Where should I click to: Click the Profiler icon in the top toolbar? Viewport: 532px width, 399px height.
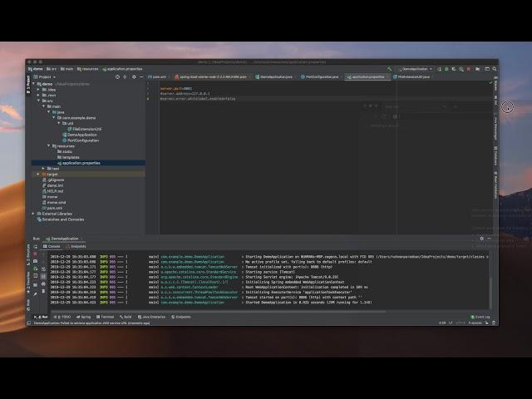coord(461,69)
